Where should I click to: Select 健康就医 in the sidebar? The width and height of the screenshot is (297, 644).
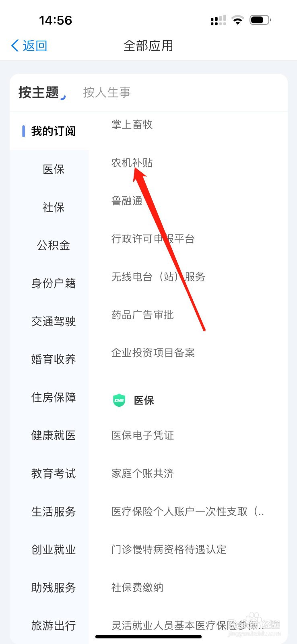click(x=54, y=436)
